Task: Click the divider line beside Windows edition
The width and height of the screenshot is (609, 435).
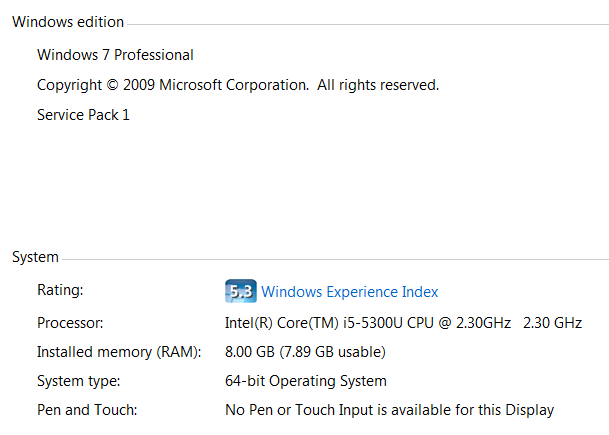Action: [x=368, y=24]
